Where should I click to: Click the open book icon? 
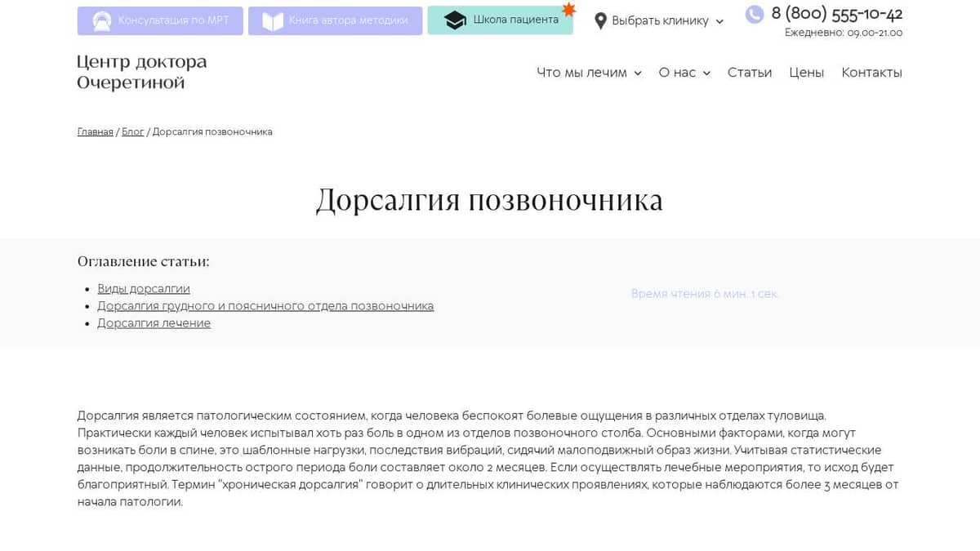[x=272, y=21]
